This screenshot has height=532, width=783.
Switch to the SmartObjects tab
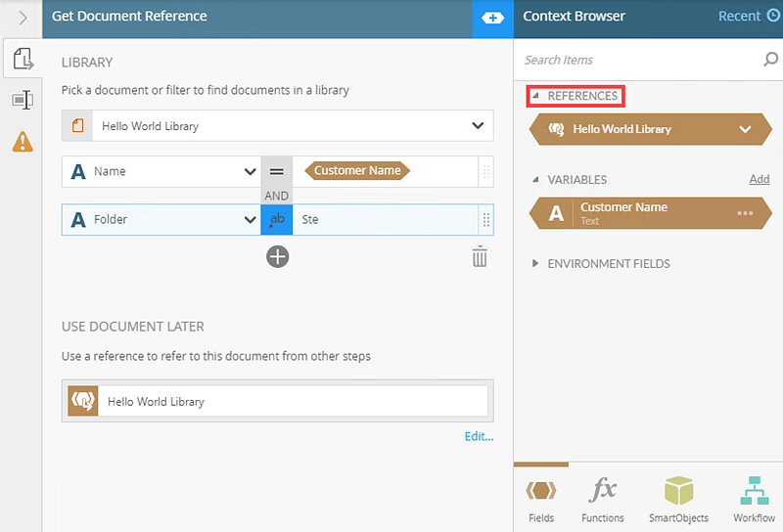[x=678, y=497]
